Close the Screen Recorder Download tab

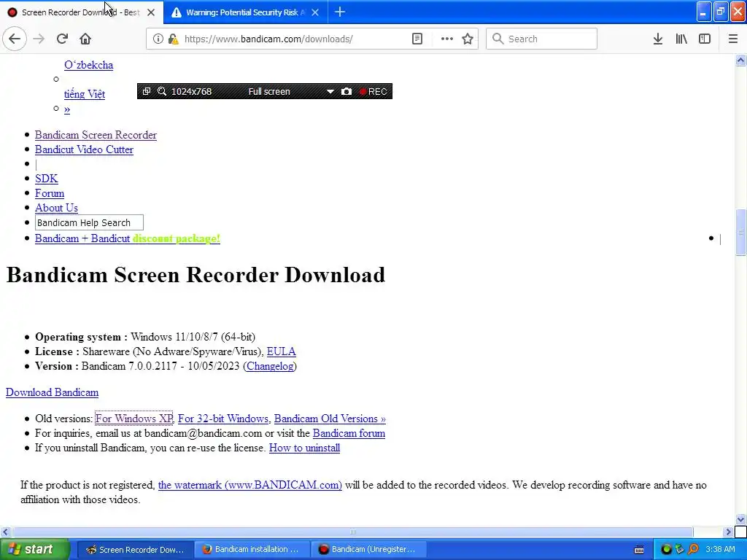point(150,12)
